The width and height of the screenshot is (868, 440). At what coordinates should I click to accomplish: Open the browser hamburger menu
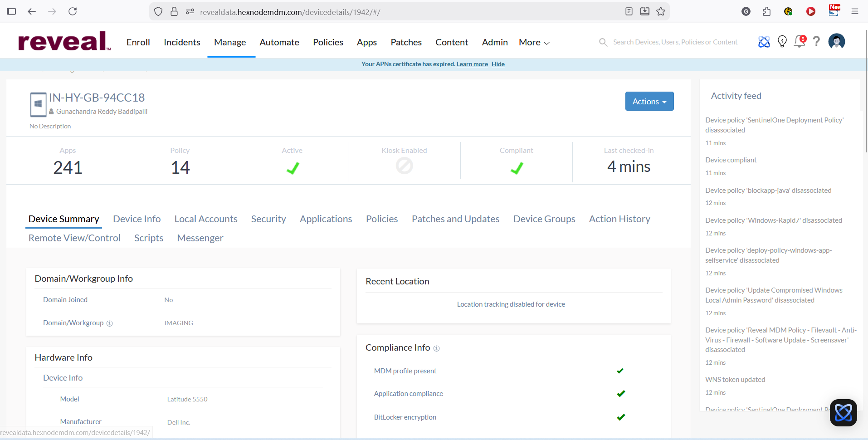[855, 11]
